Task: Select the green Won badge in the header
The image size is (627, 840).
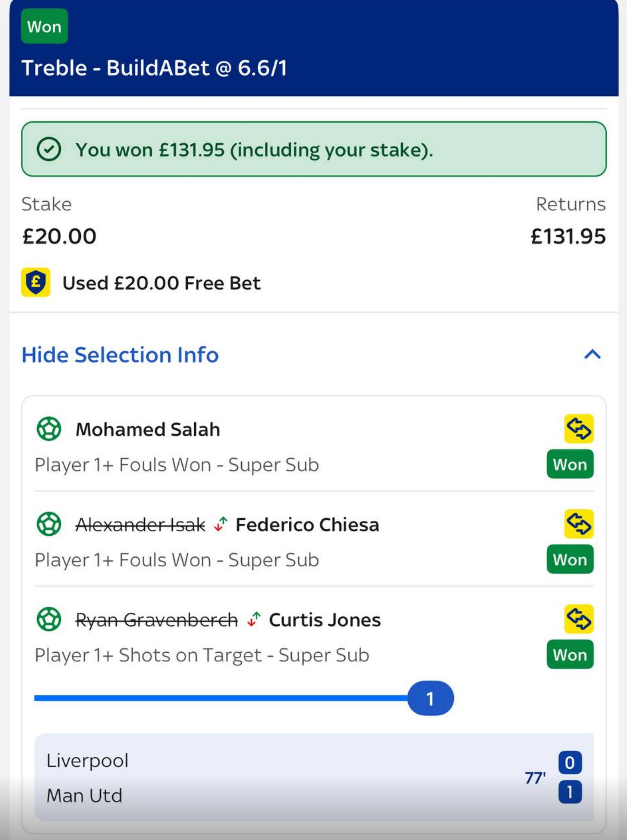Action: click(44, 27)
